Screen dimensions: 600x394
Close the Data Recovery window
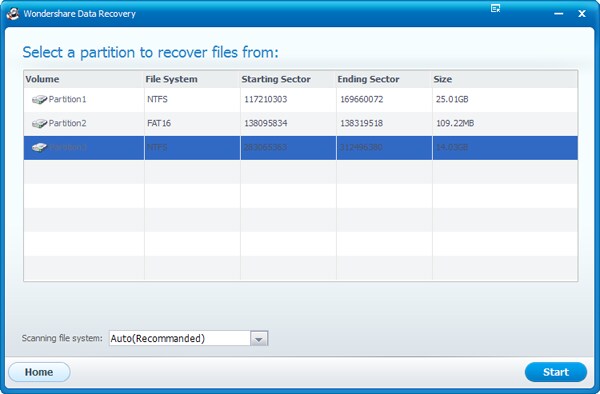(x=582, y=14)
